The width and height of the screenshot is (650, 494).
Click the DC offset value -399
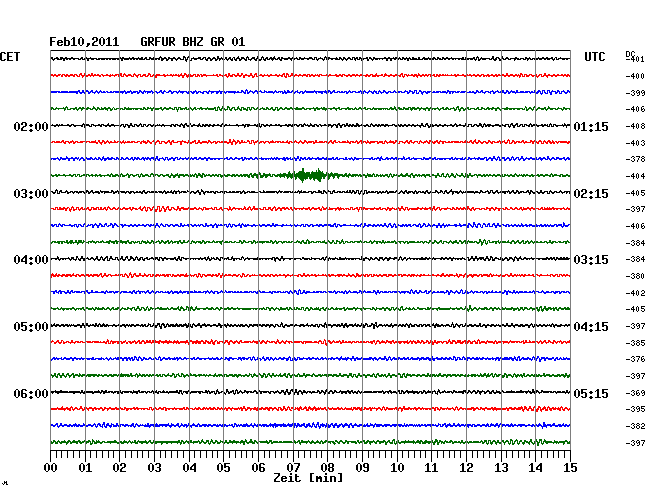(635, 93)
